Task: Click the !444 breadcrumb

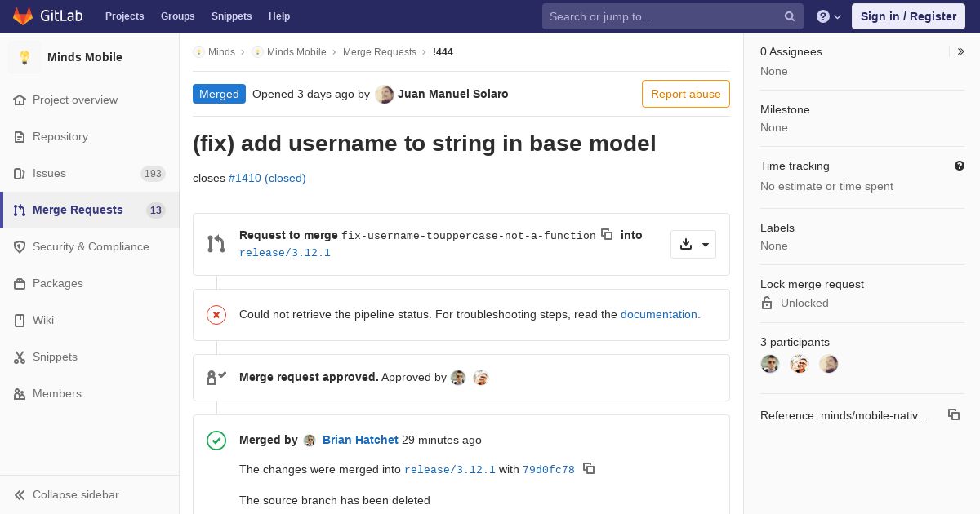Action: [443, 52]
